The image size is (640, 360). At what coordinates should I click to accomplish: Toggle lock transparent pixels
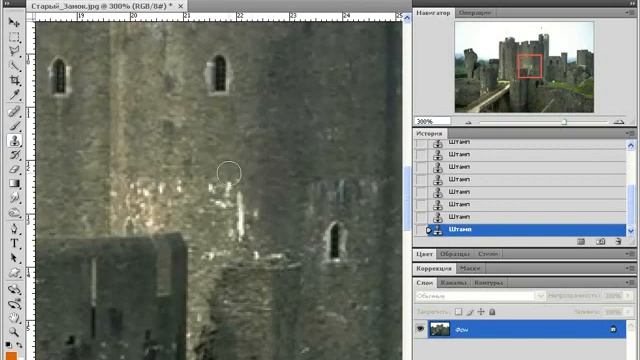458,312
